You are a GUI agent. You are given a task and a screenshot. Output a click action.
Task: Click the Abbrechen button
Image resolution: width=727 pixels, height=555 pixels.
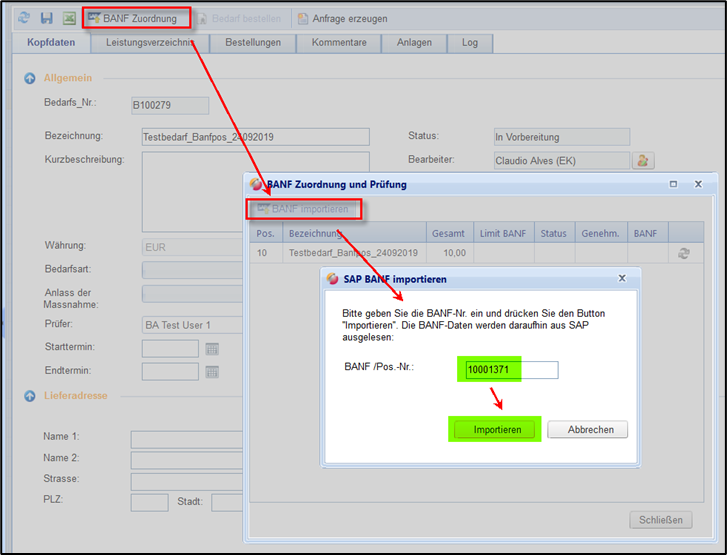587,429
